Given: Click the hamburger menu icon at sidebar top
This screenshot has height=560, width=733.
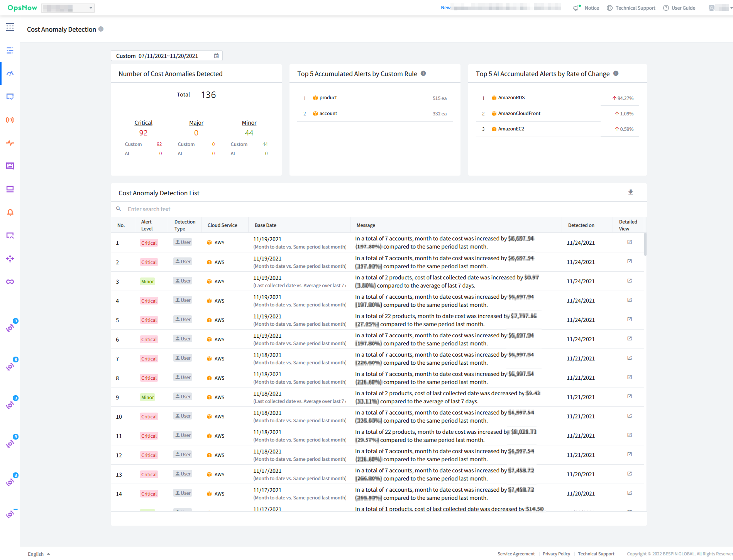Looking at the screenshot, I should tap(10, 27).
